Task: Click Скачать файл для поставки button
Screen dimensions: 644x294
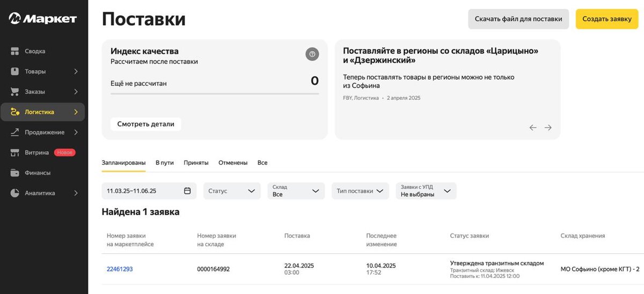Action: point(518,19)
